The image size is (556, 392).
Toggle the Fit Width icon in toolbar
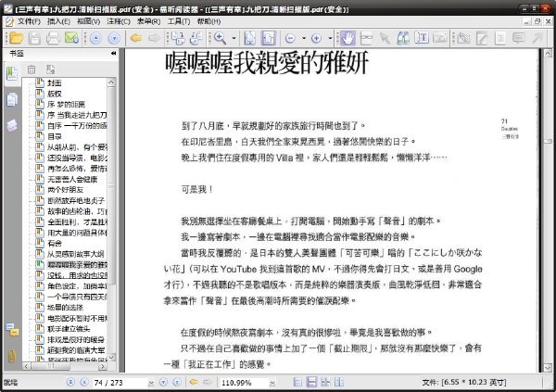pyautogui.click(x=269, y=38)
